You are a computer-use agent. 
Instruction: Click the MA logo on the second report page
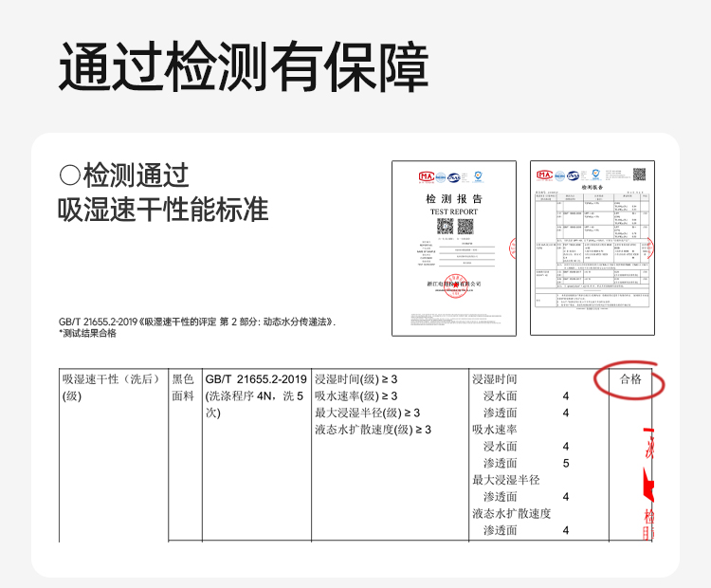(544, 175)
